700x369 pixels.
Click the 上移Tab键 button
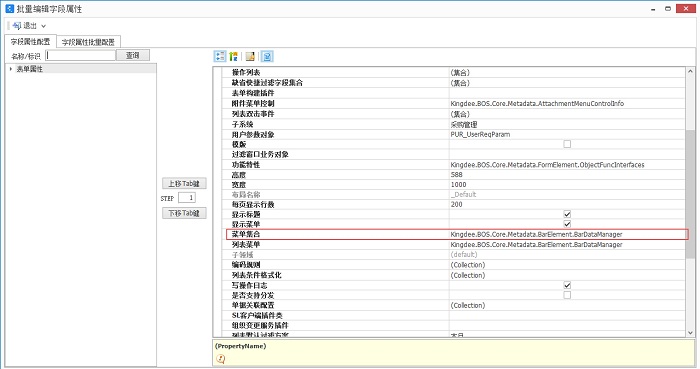(x=184, y=183)
